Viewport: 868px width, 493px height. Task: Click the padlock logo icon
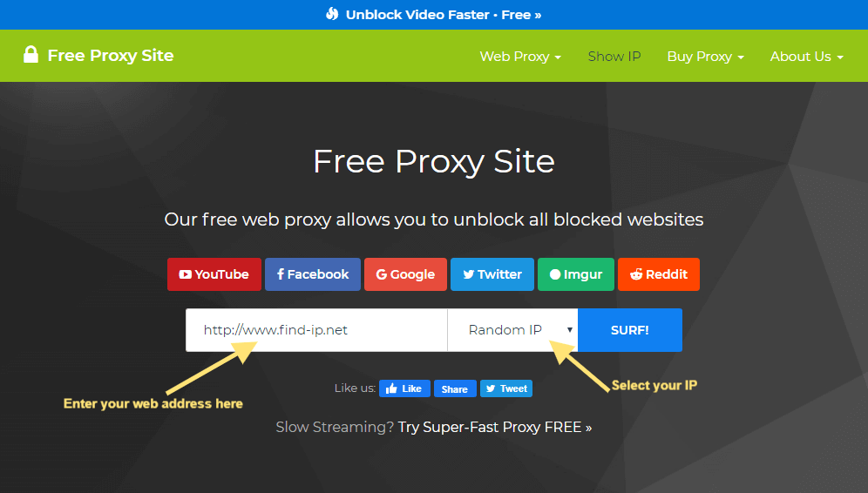tap(31, 55)
